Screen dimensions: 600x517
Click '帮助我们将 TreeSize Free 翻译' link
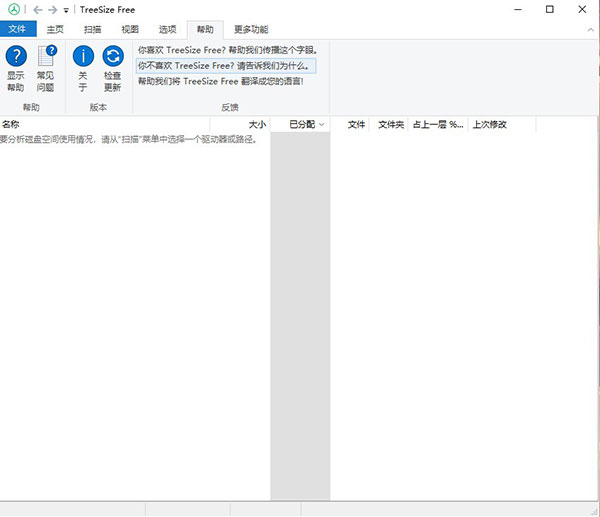221,82
